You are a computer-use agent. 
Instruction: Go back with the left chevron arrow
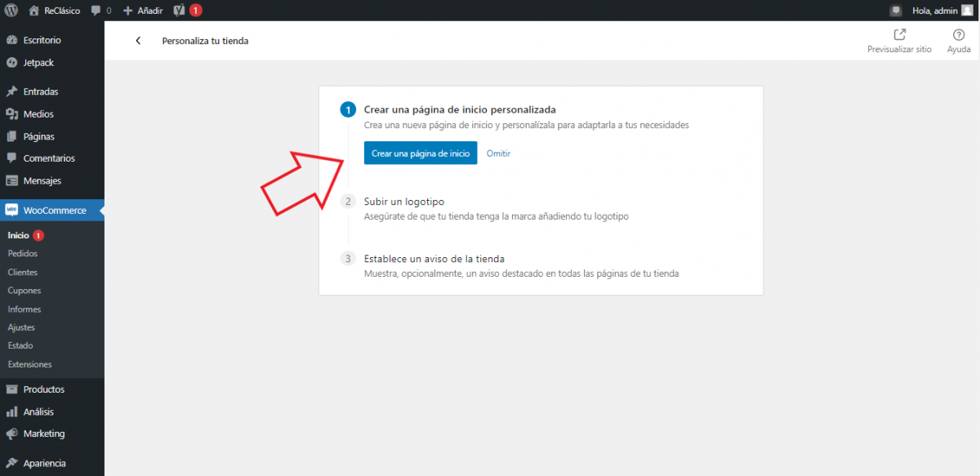pos(138,41)
